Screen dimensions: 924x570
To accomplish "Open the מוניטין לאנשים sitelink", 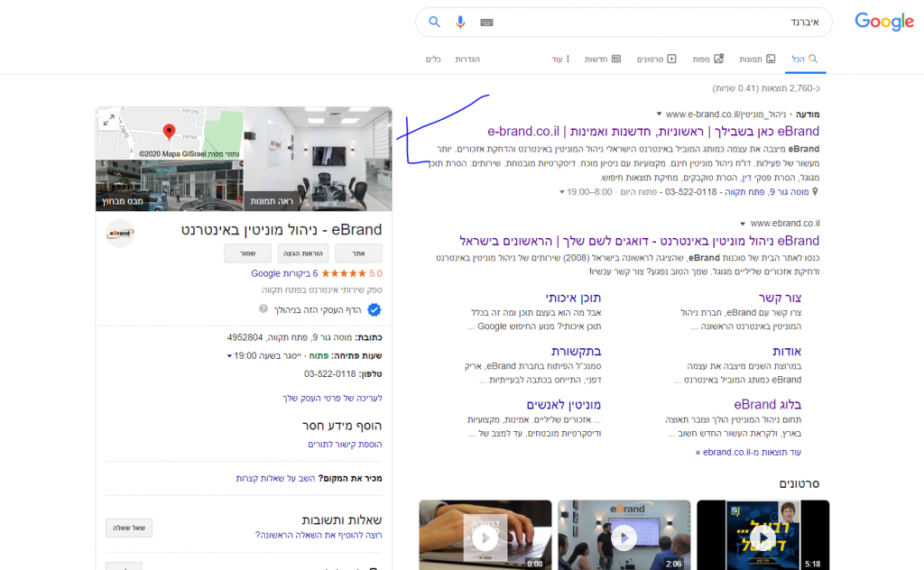I will [x=563, y=405].
